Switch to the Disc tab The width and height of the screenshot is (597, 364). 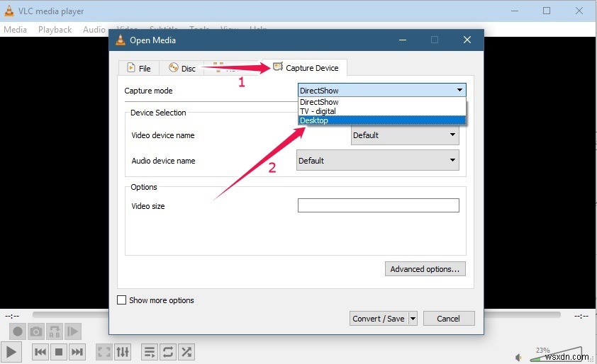(x=182, y=68)
